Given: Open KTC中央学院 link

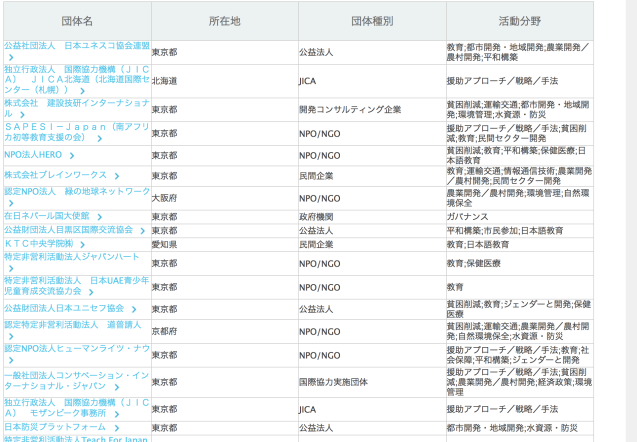Looking at the screenshot, I should (x=39, y=244).
